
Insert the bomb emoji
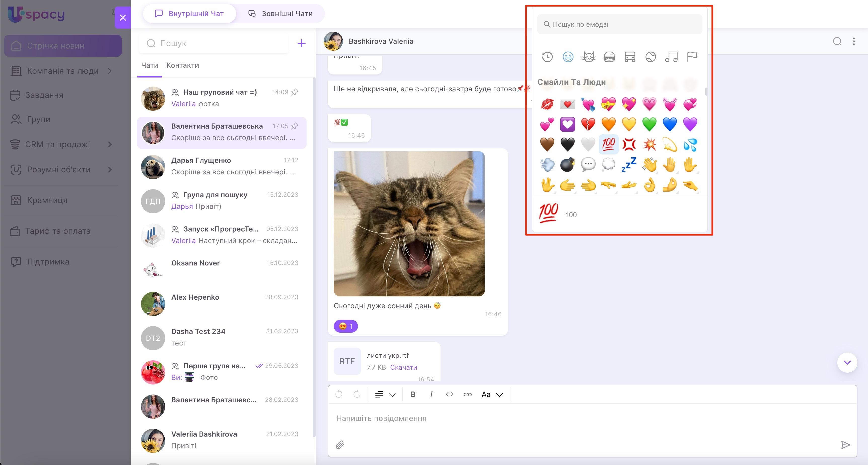tap(567, 165)
